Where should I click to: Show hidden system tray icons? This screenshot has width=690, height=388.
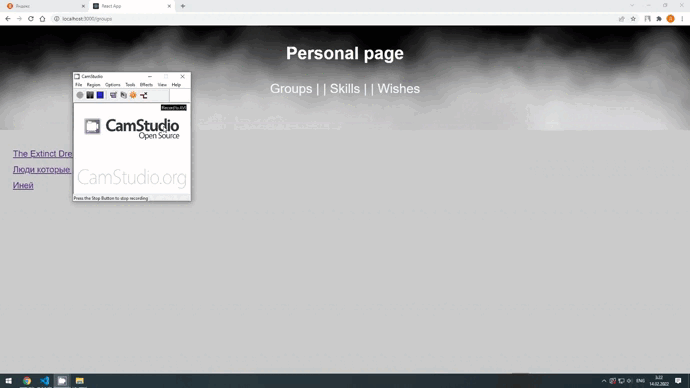[x=604, y=381]
